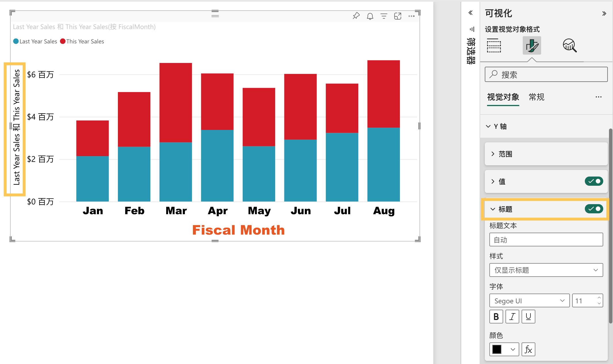The width and height of the screenshot is (613, 364).
Task: Select the Mar red bar segment
Action: click(176, 103)
